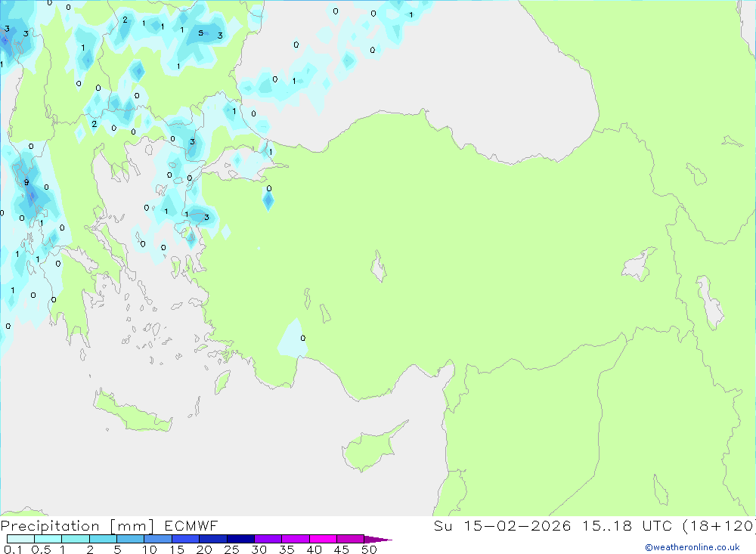756x554 pixels.
Task: Click the date 'Su 15-02-2026' text
Action: [502, 525]
